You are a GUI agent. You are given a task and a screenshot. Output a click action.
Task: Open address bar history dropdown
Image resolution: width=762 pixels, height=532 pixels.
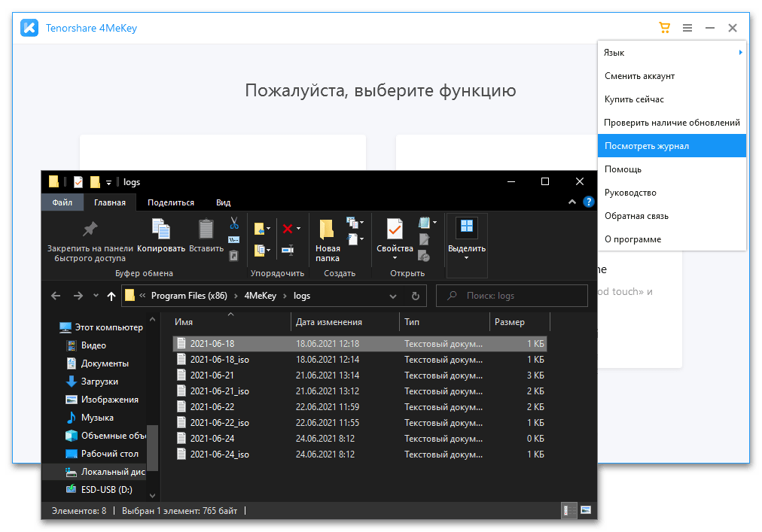click(x=392, y=296)
